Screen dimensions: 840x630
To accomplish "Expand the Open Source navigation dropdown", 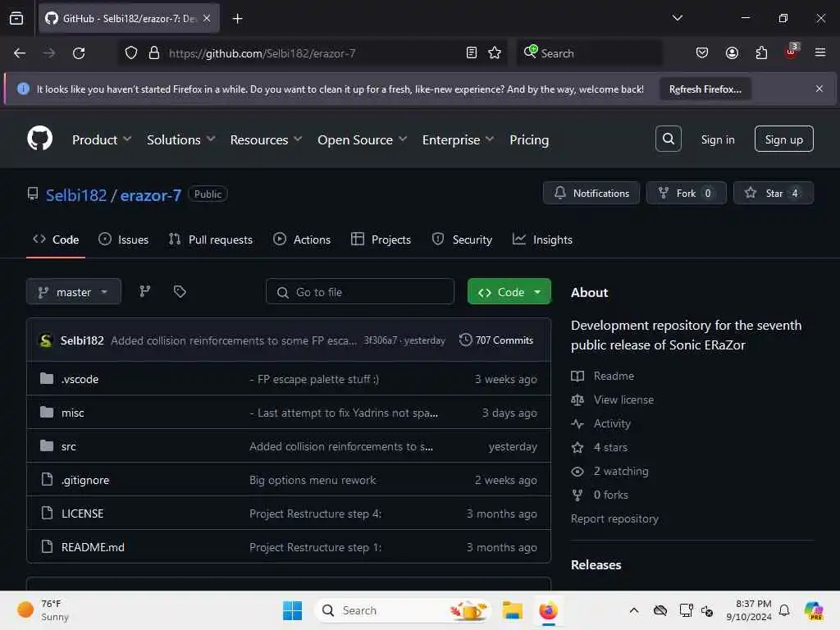I will pyautogui.click(x=362, y=139).
